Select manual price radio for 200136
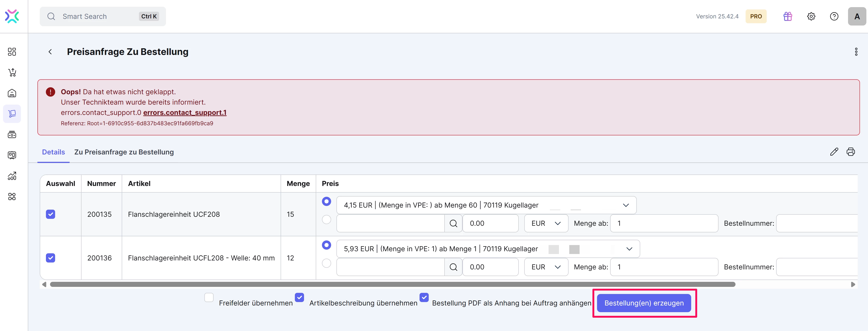 tap(326, 263)
